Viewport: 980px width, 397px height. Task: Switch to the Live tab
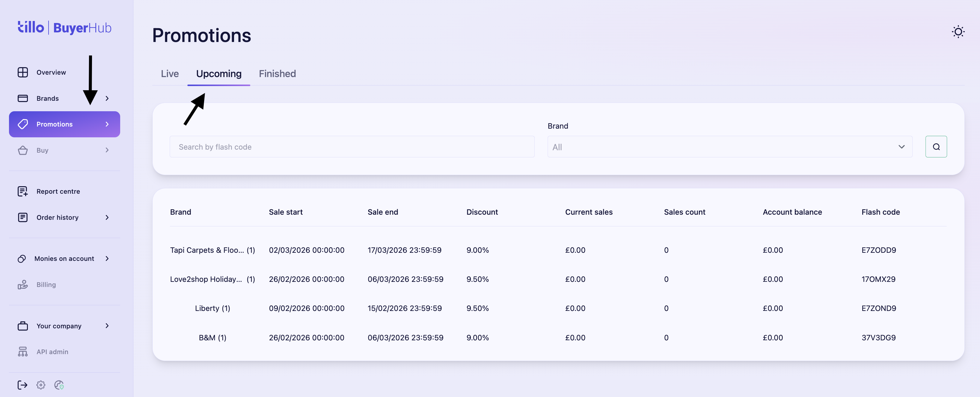coord(170,73)
